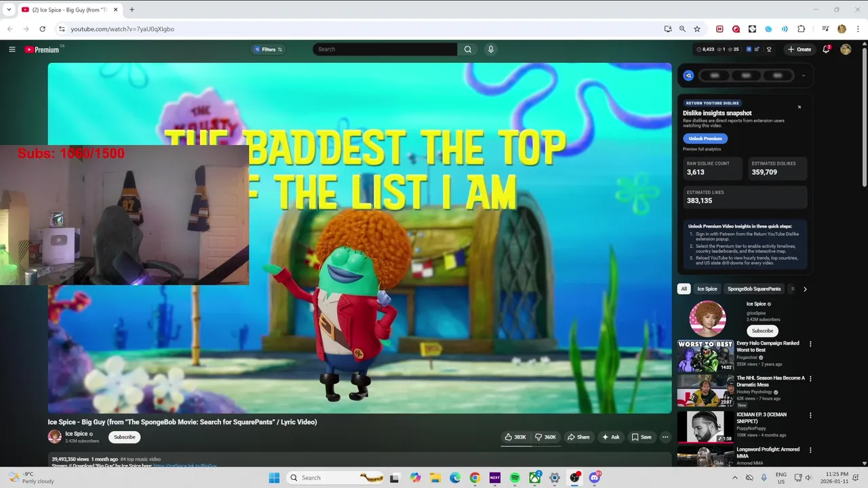Open The NHL Season Has Become video
The width and height of the screenshot is (868, 488).
point(705,391)
